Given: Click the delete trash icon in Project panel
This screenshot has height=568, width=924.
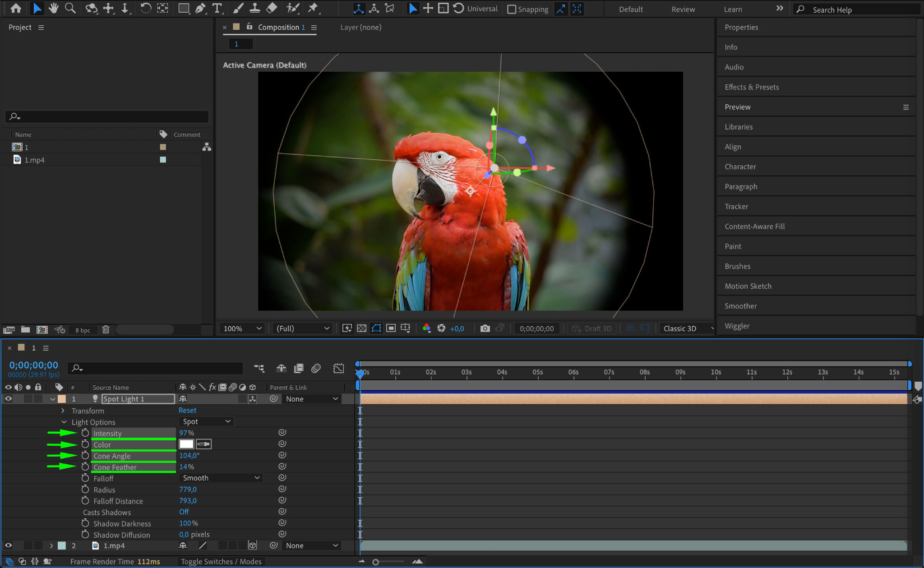Looking at the screenshot, I should tap(106, 330).
